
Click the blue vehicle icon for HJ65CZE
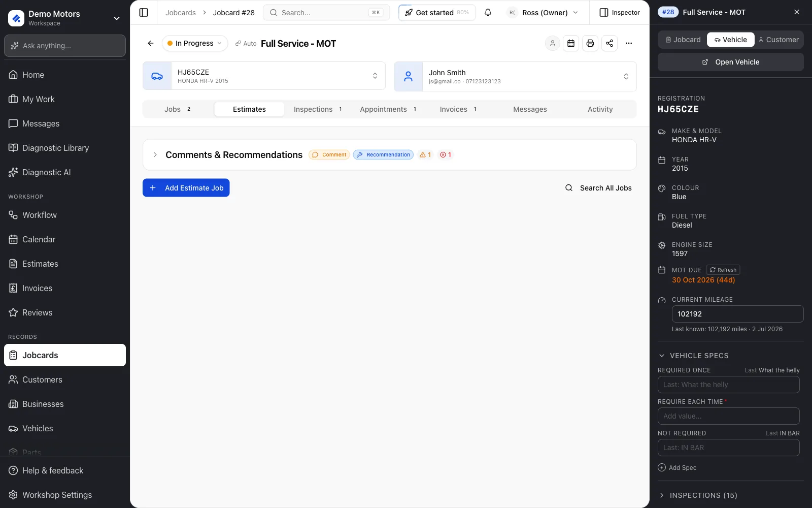click(157, 76)
